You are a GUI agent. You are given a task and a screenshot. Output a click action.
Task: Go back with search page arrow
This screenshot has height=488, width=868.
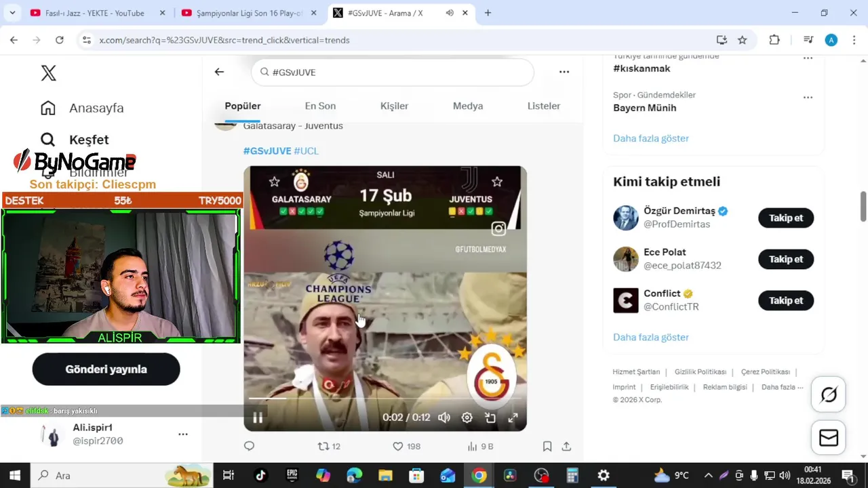point(219,72)
